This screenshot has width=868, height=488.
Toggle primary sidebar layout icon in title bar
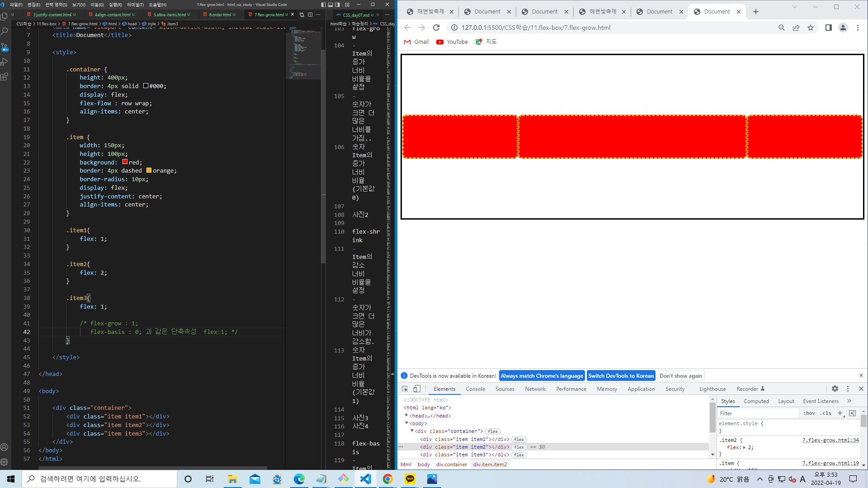[x=323, y=5]
